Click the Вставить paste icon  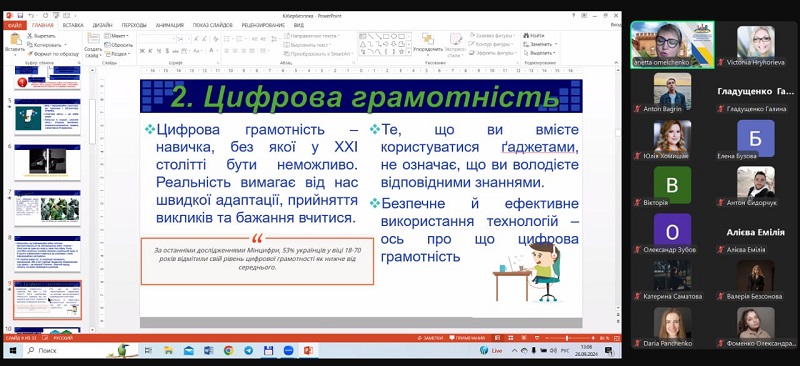click(x=15, y=39)
